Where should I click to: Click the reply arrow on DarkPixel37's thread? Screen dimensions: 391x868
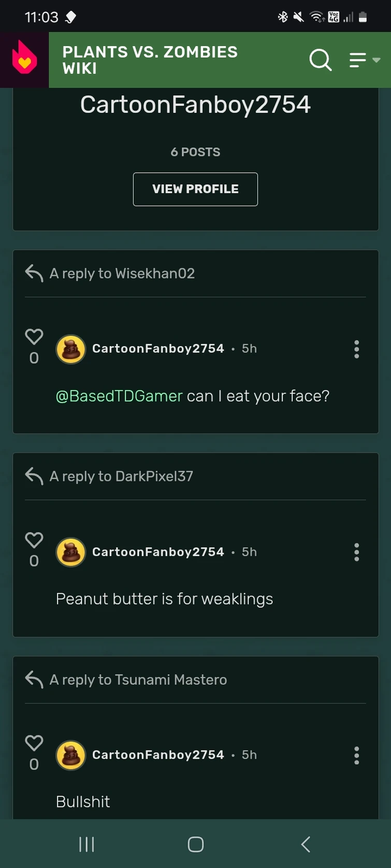point(33,476)
